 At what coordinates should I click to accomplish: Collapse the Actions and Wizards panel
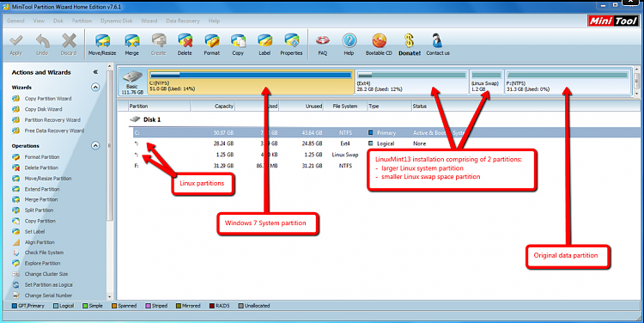click(95, 72)
